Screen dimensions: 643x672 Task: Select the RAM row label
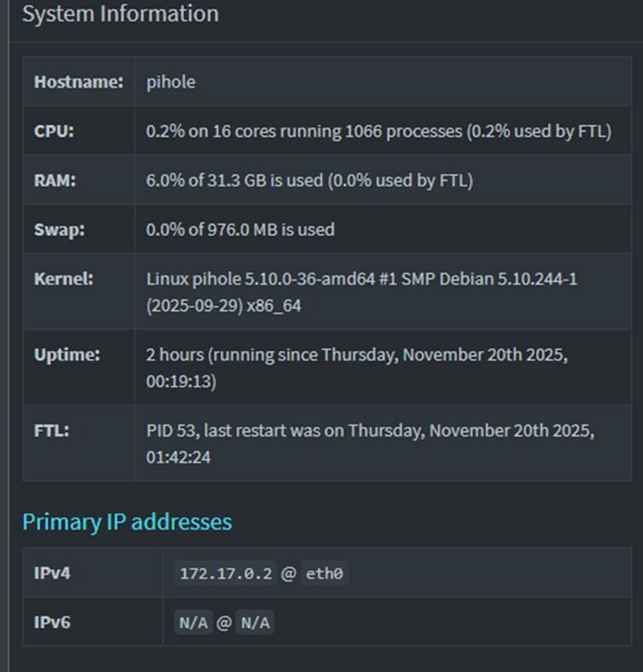pos(55,181)
